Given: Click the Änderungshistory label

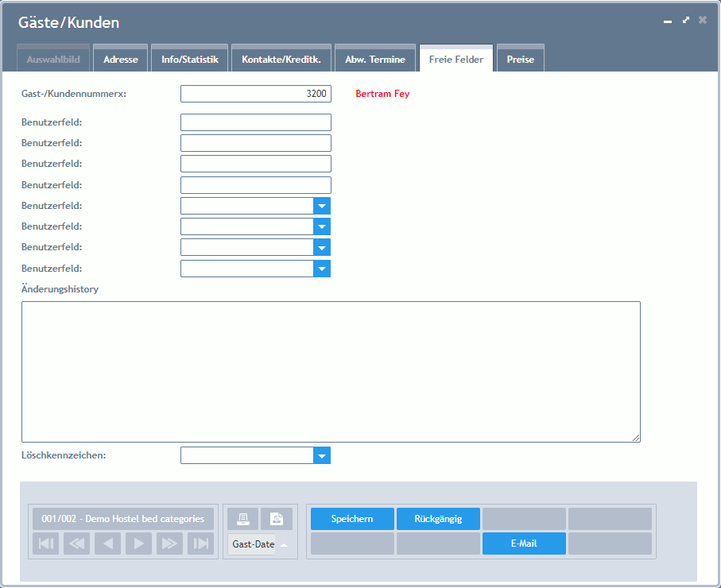Looking at the screenshot, I should pyautogui.click(x=60, y=289).
